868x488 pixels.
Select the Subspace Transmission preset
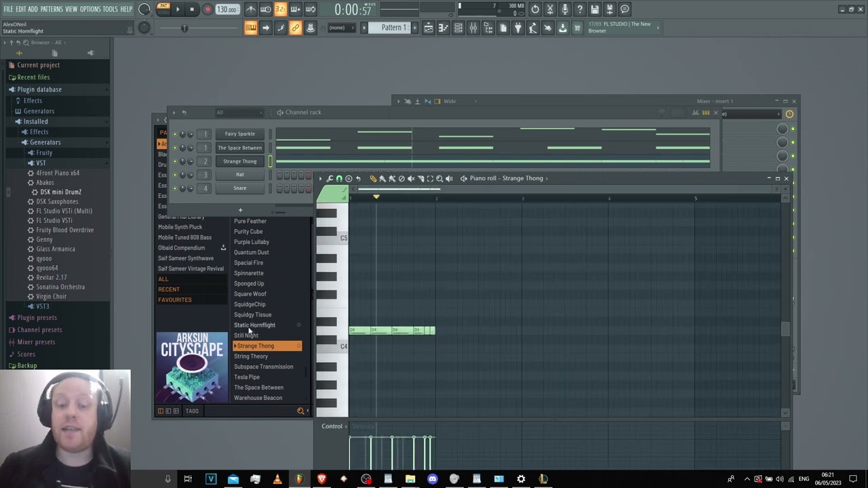coord(264,367)
